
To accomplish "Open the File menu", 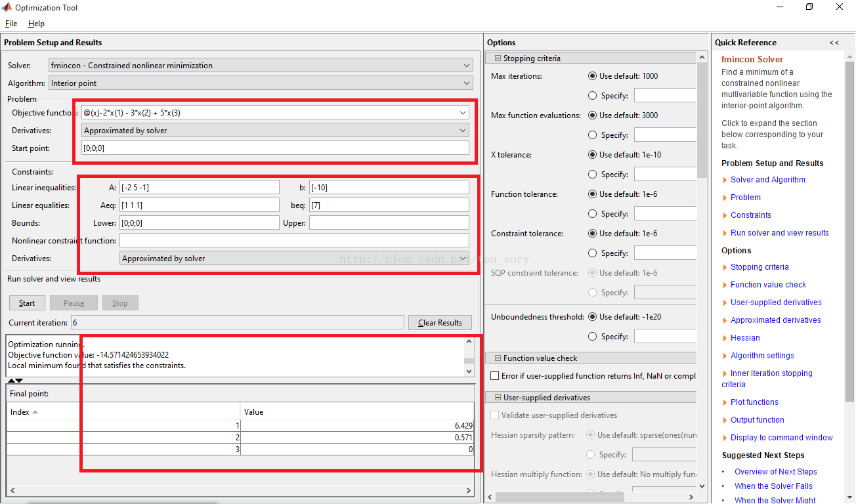I will point(11,24).
